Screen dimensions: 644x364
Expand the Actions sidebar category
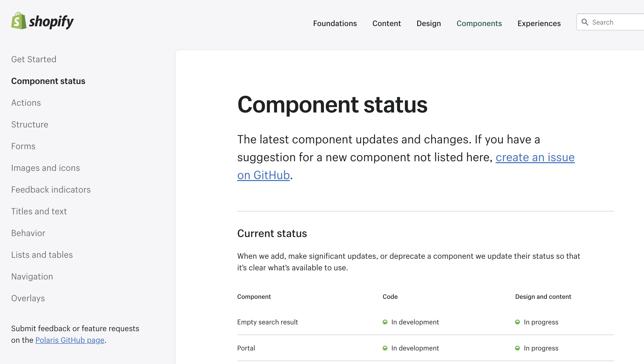click(26, 103)
